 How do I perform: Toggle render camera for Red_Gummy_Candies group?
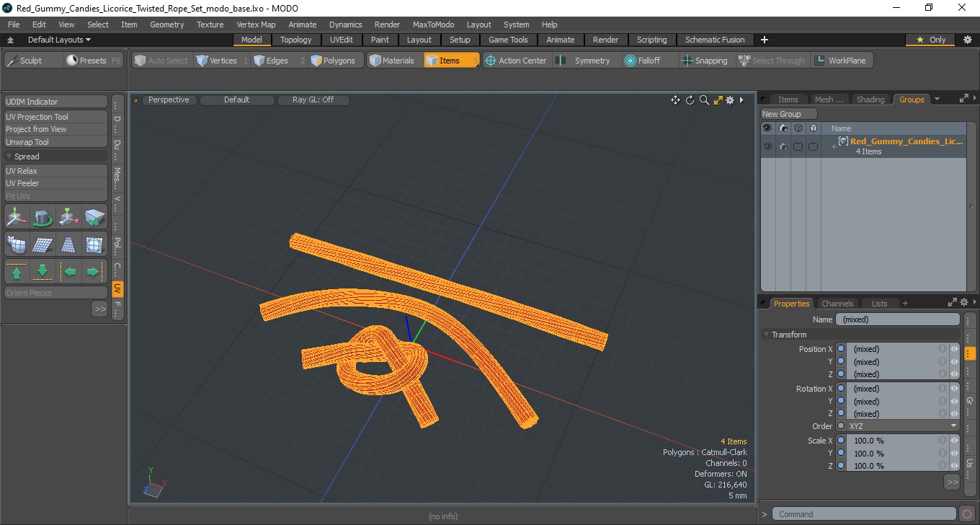(x=783, y=146)
